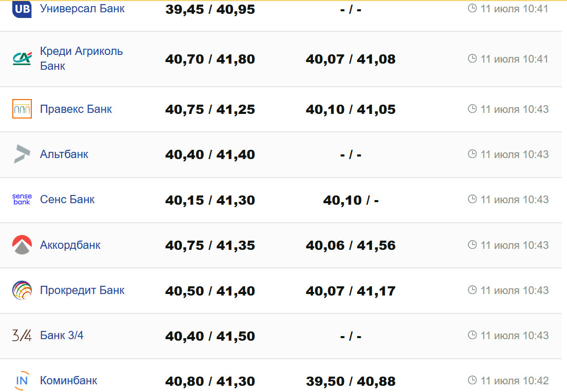Viewport: 567px width, 392px height.
Task: Click the clock icon in Аккордбанк row
Action: (x=473, y=245)
